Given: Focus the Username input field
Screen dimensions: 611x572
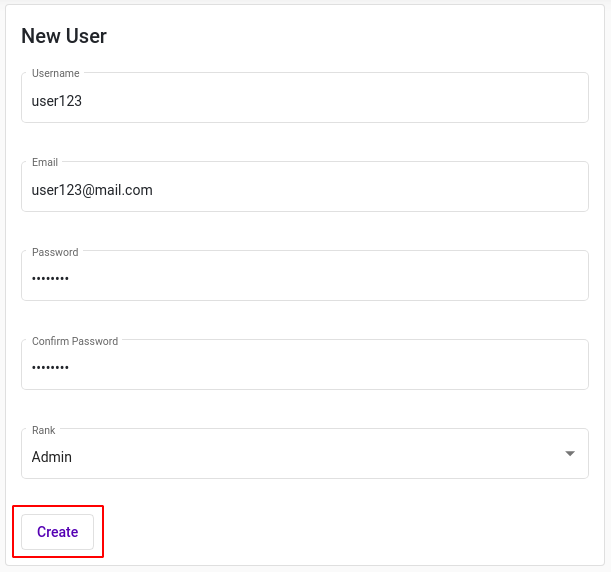Looking at the screenshot, I should tap(305, 97).
